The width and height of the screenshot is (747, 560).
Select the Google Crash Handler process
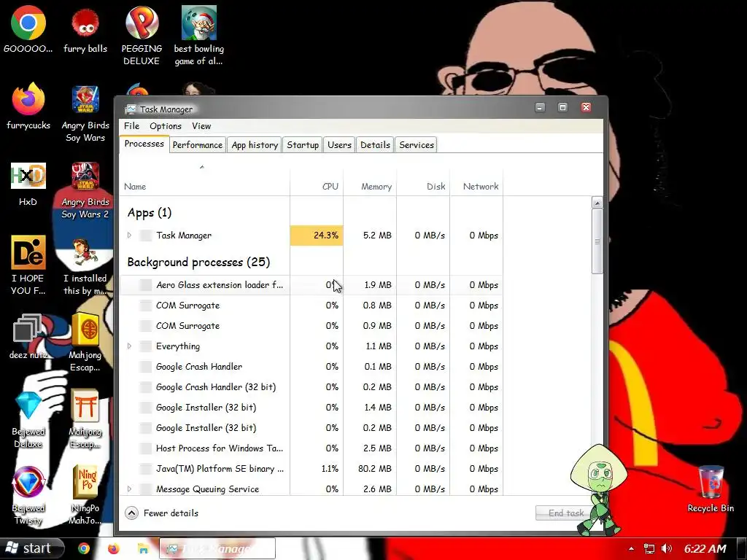click(x=311, y=366)
